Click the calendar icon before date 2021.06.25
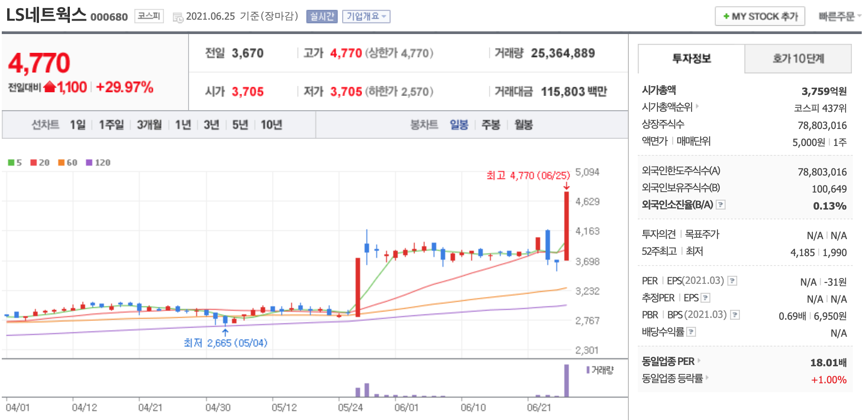The height and width of the screenshot is (420, 868). tap(178, 17)
